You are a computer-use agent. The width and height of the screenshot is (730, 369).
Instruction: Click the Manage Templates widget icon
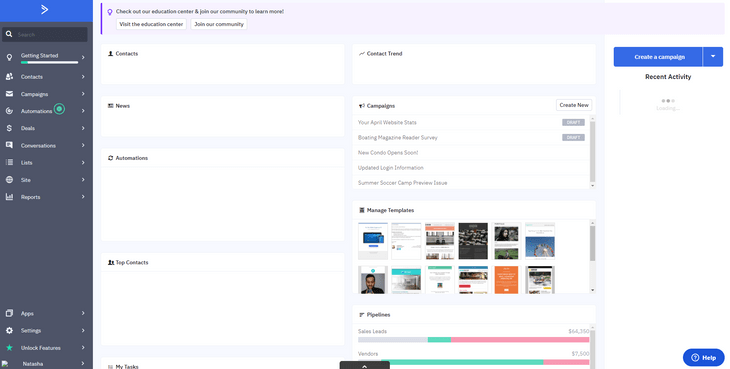pos(362,210)
